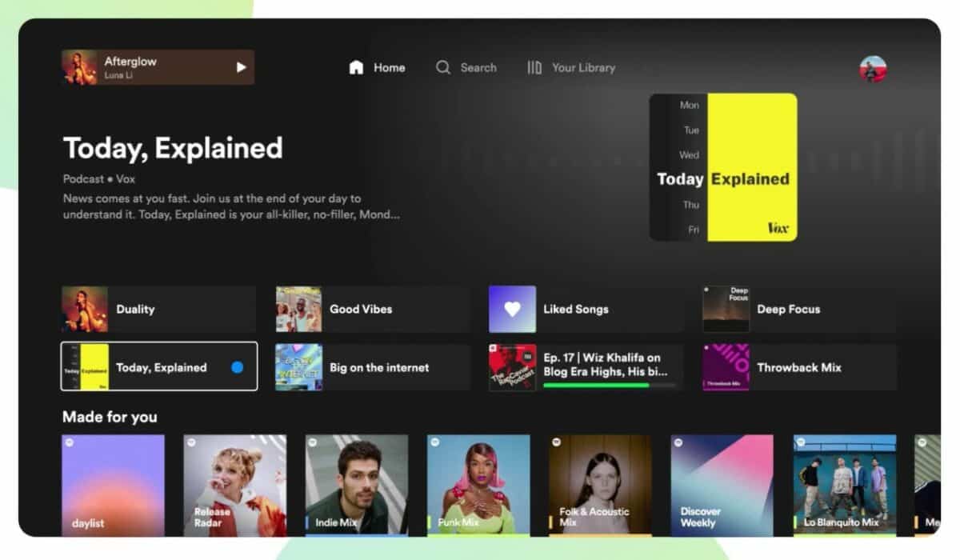Open Big on the internet tile
Viewport: 960px width, 560px height.
tap(372, 367)
